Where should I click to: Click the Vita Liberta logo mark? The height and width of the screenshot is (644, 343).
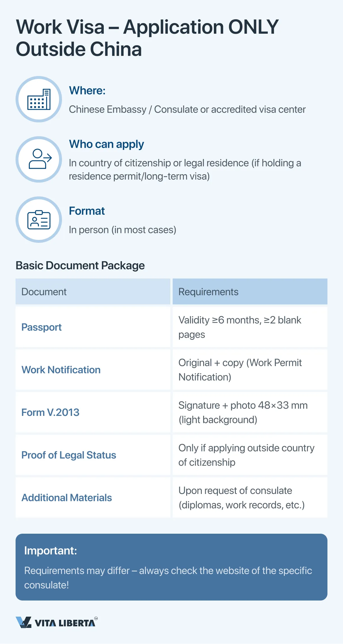23,622
